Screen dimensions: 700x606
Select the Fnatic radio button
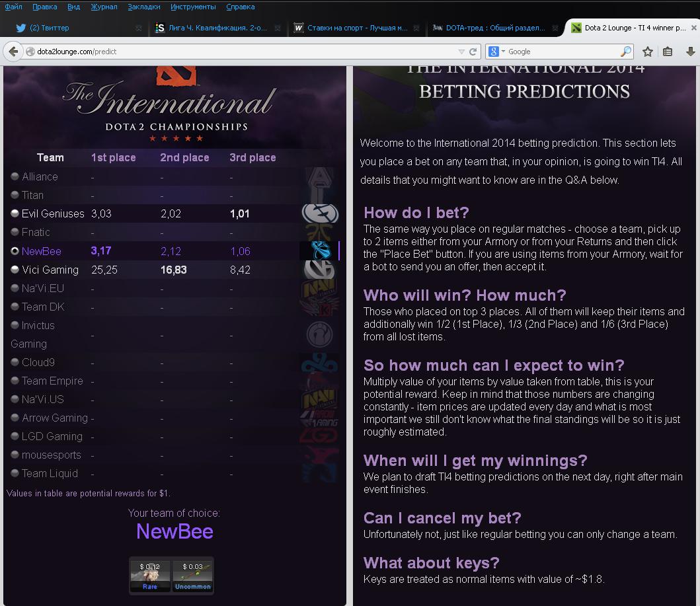click(x=15, y=232)
